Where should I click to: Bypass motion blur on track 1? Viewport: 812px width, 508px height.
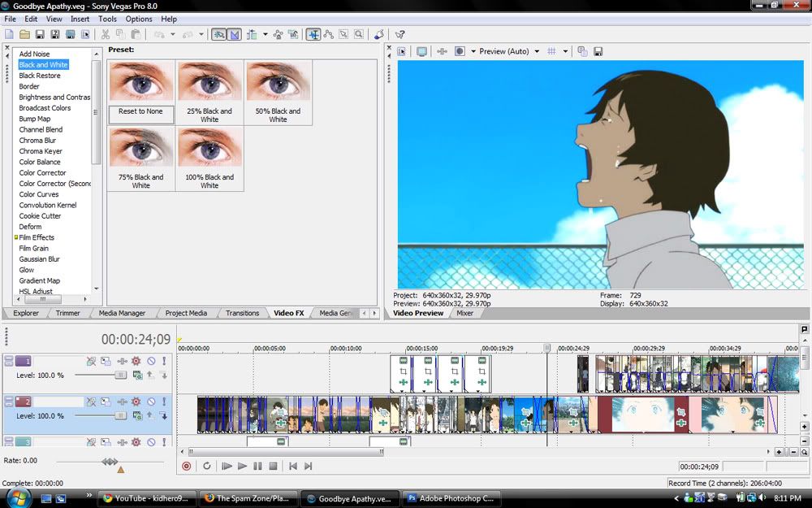(x=91, y=362)
